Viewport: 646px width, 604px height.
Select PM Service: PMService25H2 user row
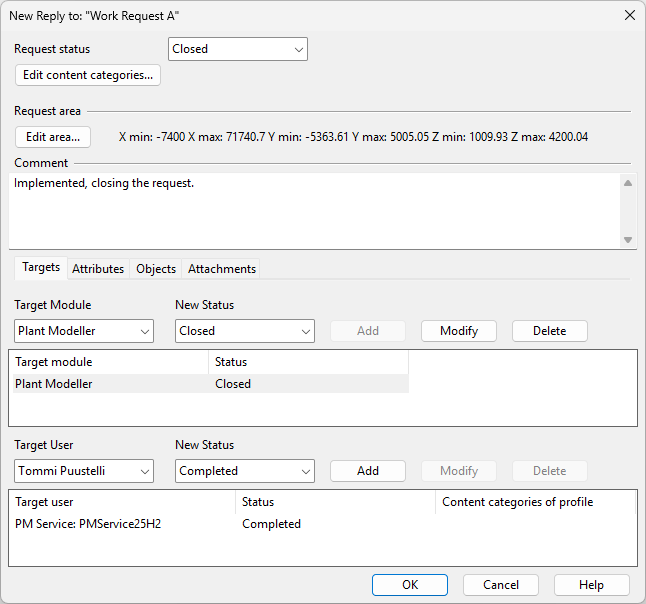[120, 524]
